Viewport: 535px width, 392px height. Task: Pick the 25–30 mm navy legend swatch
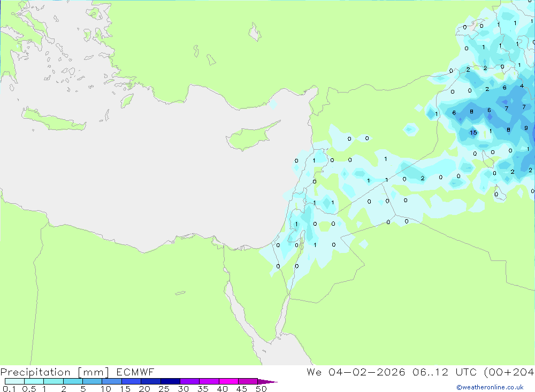pyautogui.click(x=170, y=381)
